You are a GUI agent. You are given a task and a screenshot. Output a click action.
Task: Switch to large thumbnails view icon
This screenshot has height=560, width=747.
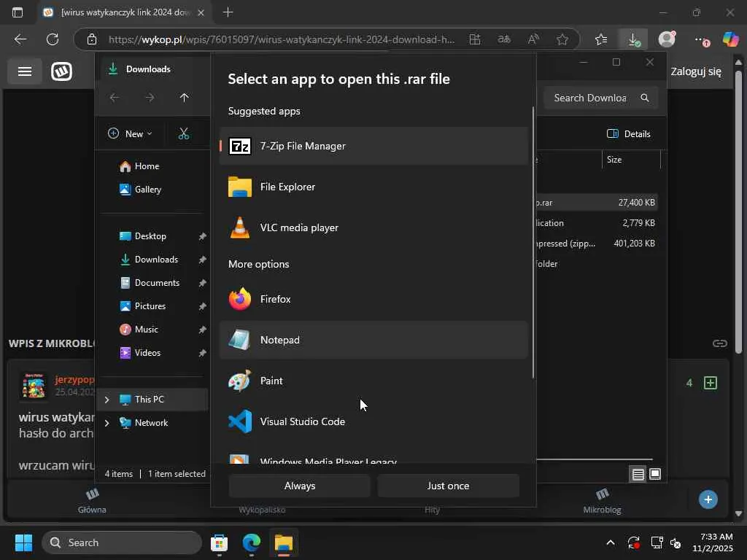(x=655, y=474)
